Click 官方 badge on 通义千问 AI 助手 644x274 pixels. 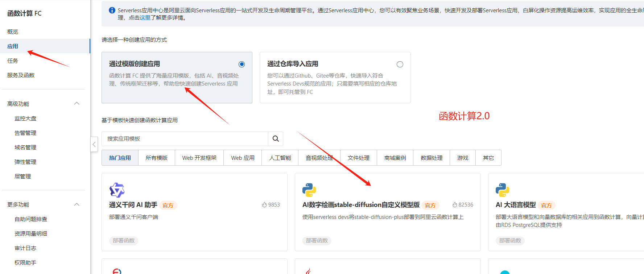[x=168, y=205]
